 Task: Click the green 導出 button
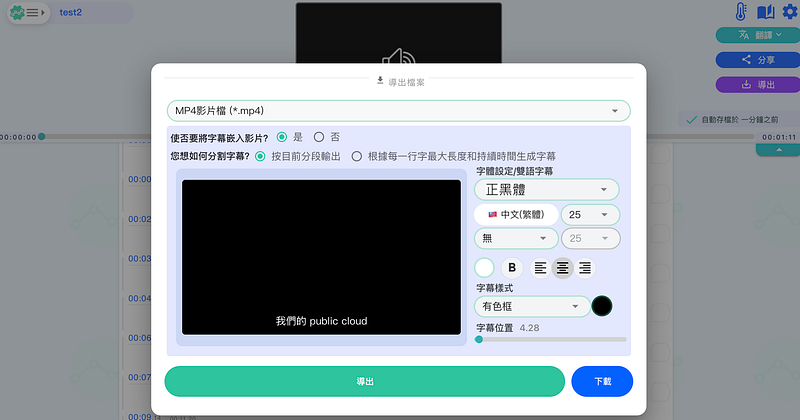[364, 381]
